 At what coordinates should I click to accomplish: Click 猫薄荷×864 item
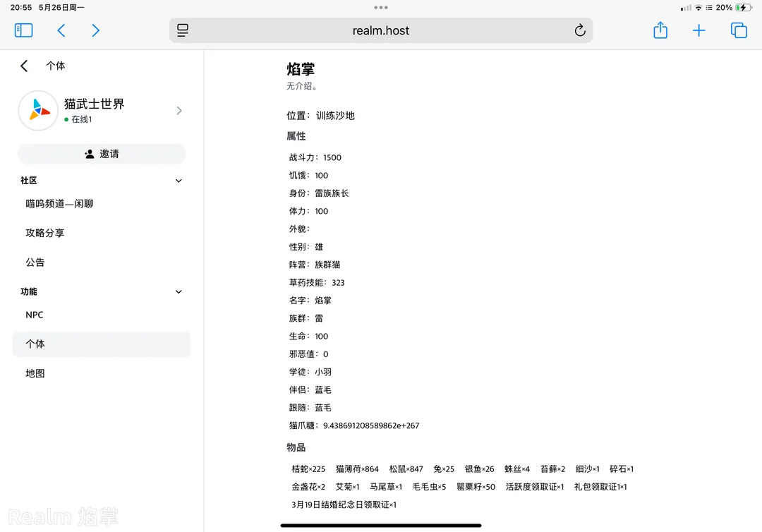[x=357, y=468]
